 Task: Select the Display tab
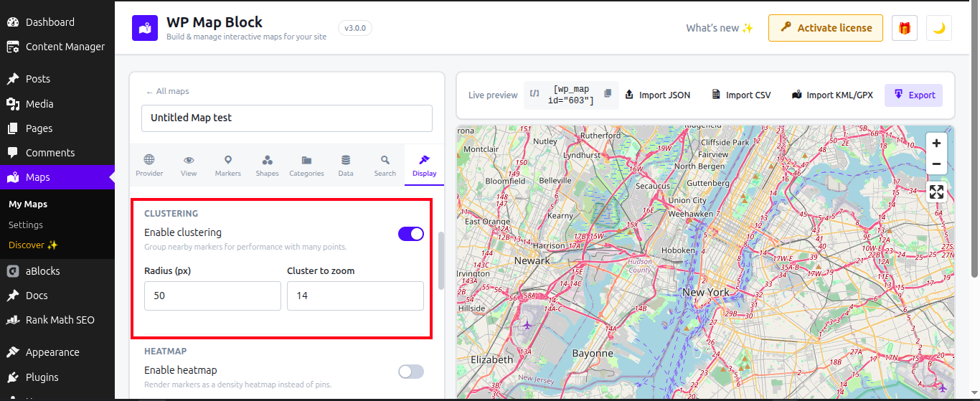coord(424,165)
